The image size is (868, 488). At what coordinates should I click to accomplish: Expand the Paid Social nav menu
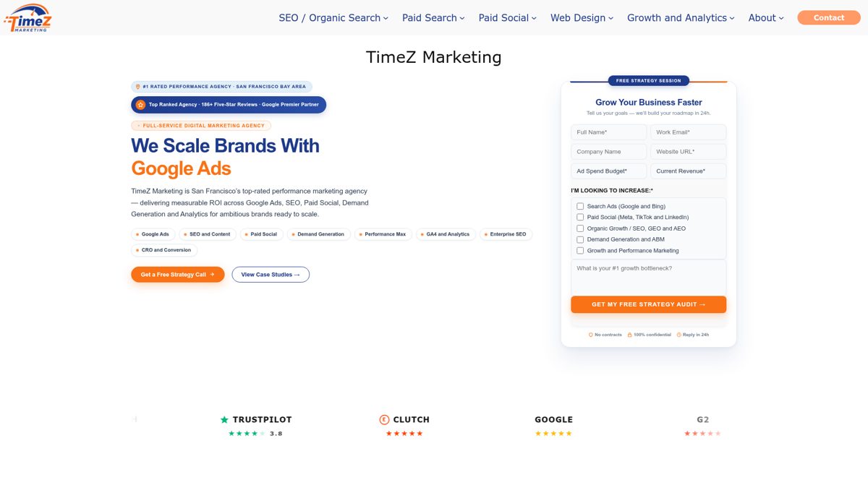507,18
